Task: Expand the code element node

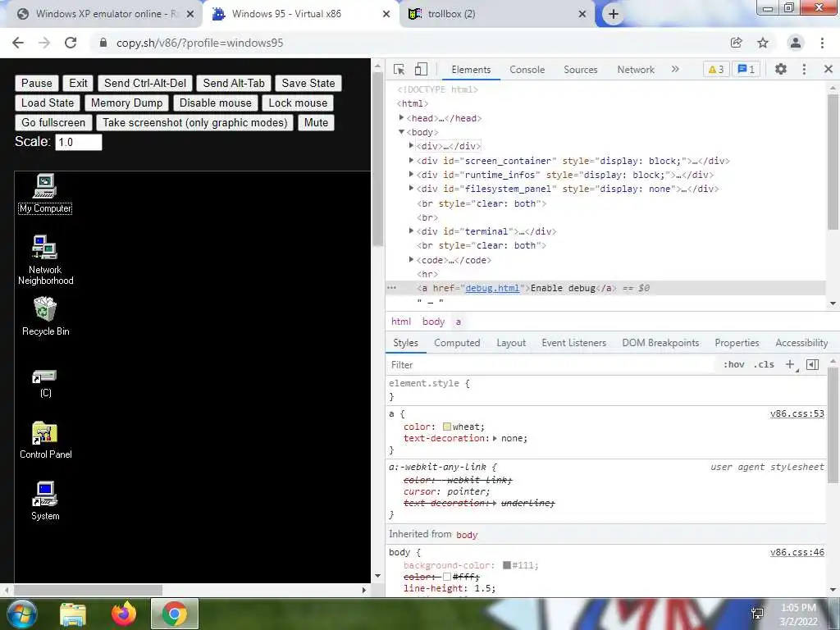Action: 411,259
